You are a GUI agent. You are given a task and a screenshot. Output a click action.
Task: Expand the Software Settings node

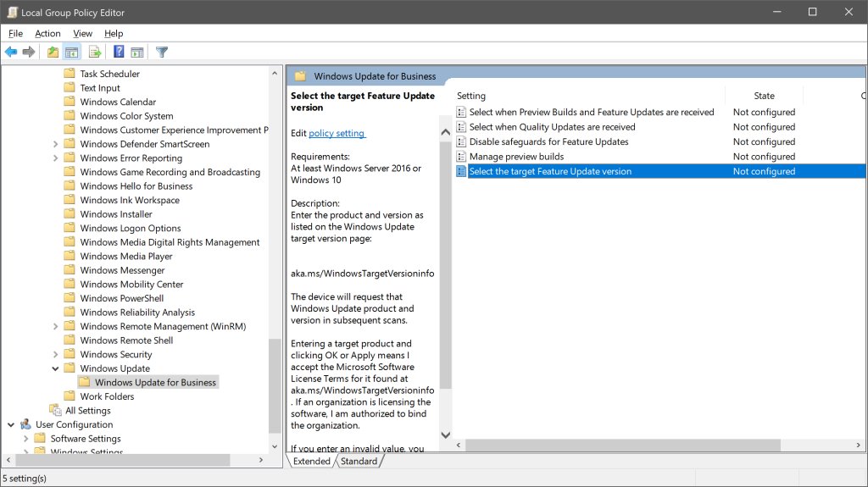[25, 439]
